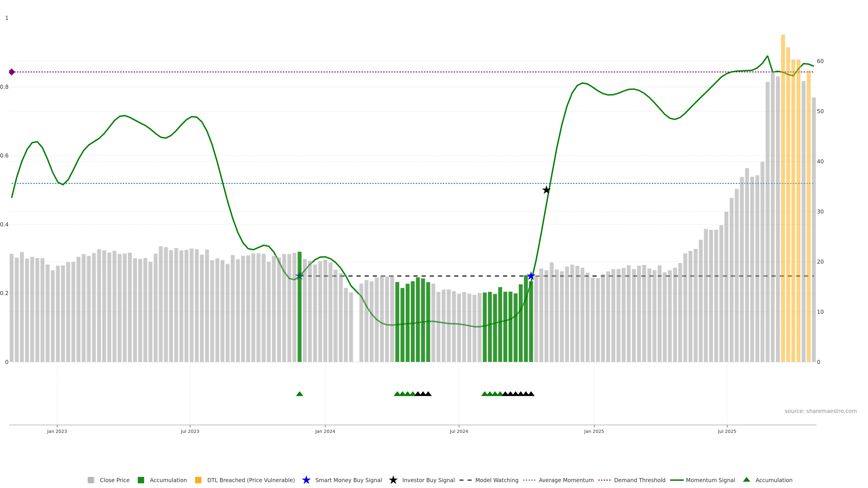Image resolution: width=868 pixels, height=488 pixels.
Task: Toggle Model Watching legend entry
Action: pos(496,480)
